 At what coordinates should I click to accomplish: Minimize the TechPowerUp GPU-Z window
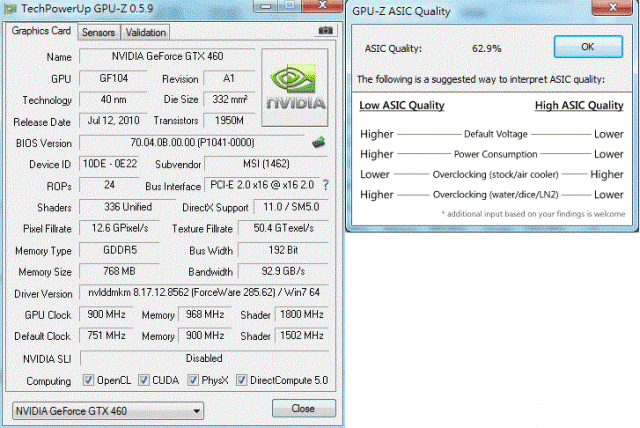(266, 6)
